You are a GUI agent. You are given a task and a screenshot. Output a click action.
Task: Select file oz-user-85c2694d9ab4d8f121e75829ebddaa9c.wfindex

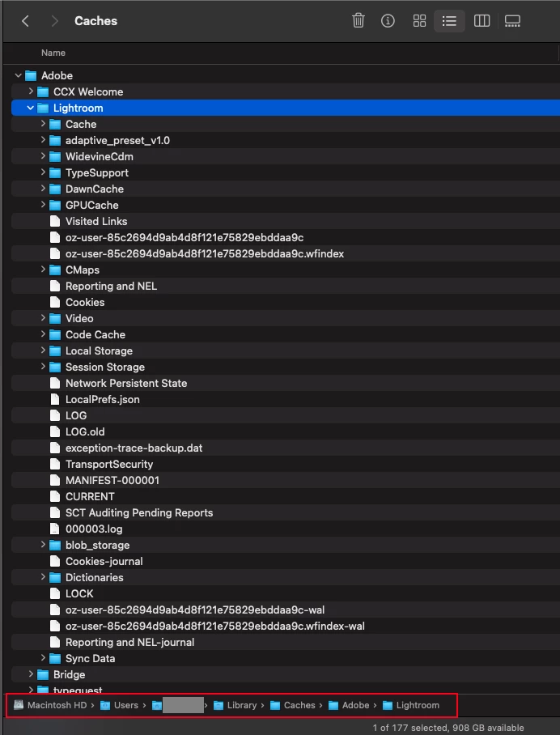(286, 253)
